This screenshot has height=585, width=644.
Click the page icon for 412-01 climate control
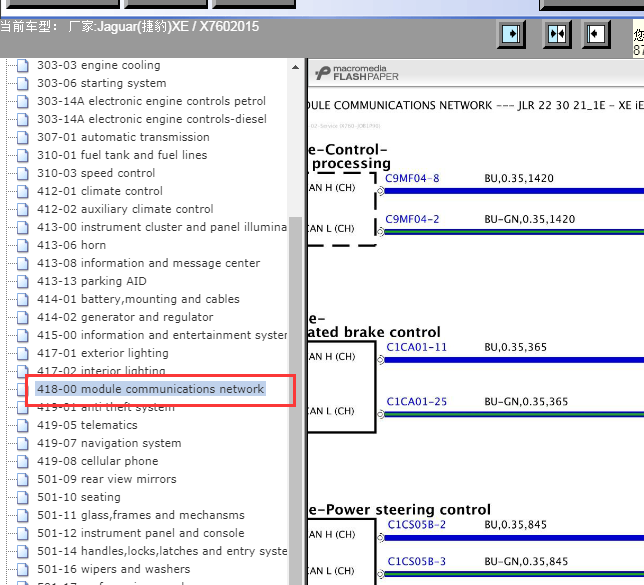(23, 191)
